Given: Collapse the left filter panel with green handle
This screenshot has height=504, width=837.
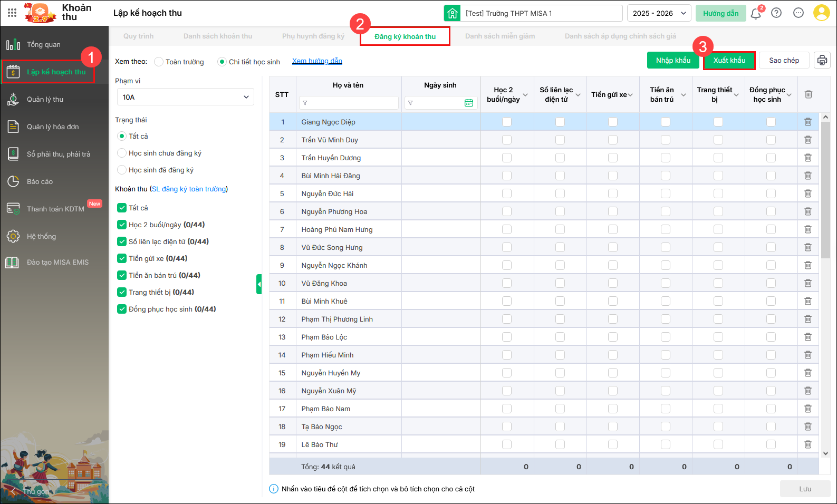Looking at the screenshot, I should click(259, 284).
